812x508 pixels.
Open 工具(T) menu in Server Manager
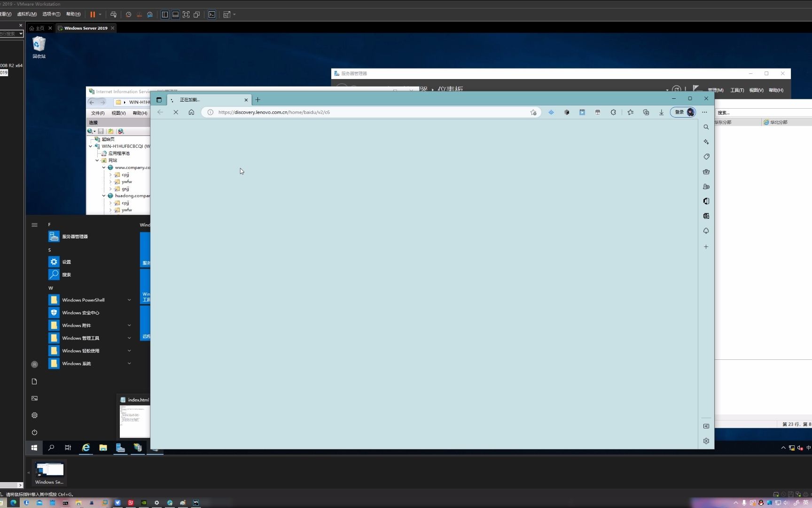click(737, 90)
